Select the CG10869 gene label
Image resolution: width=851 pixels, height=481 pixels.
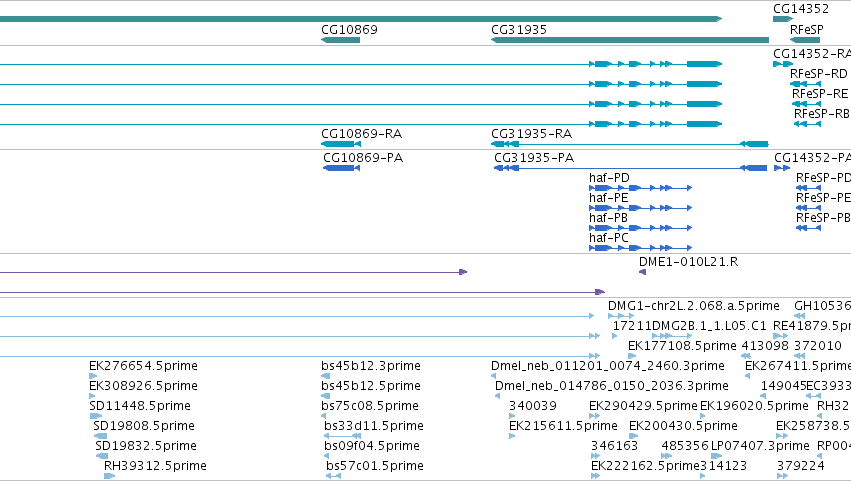pos(349,30)
